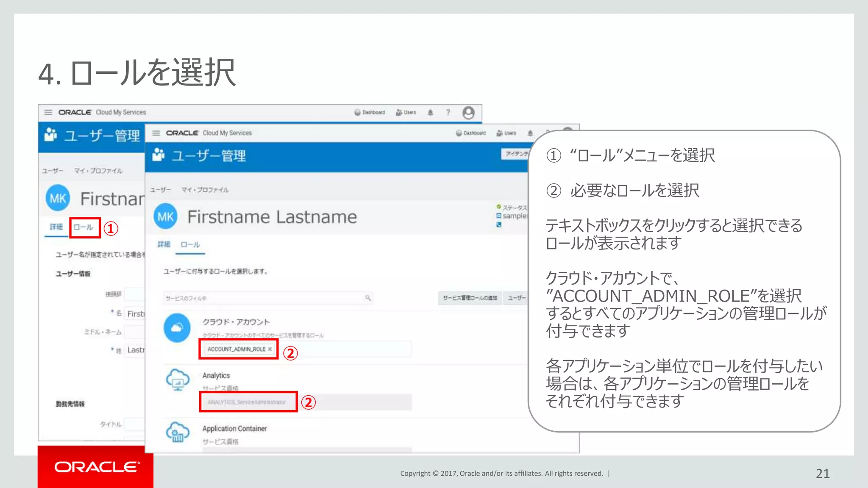Open Users in the front window header
Image resolution: width=868 pixels, height=488 pixels.
tap(506, 133)
